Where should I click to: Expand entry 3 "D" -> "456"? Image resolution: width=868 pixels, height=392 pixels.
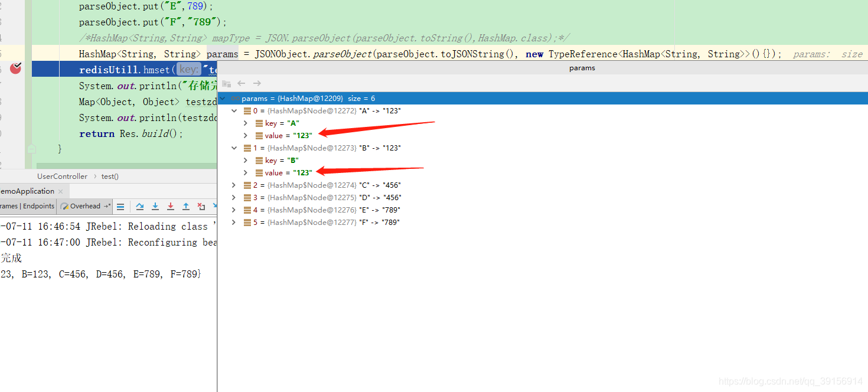click(234, 198)
